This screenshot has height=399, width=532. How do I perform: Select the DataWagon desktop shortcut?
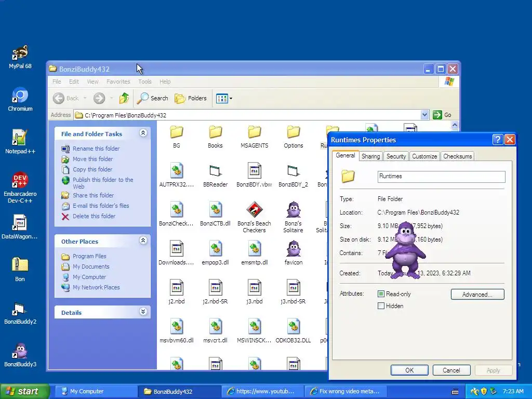(x=20, y=227)
